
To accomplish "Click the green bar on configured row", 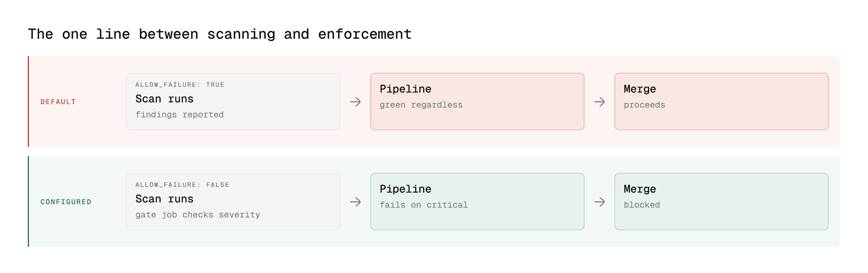I will [28, 202].
